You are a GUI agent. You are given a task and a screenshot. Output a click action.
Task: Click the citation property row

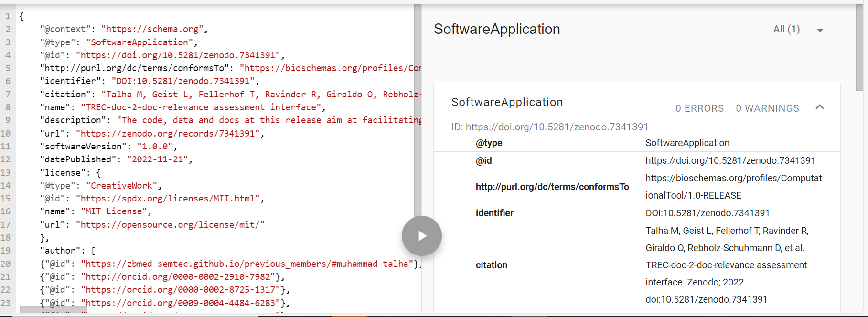[x=491, y=265]
